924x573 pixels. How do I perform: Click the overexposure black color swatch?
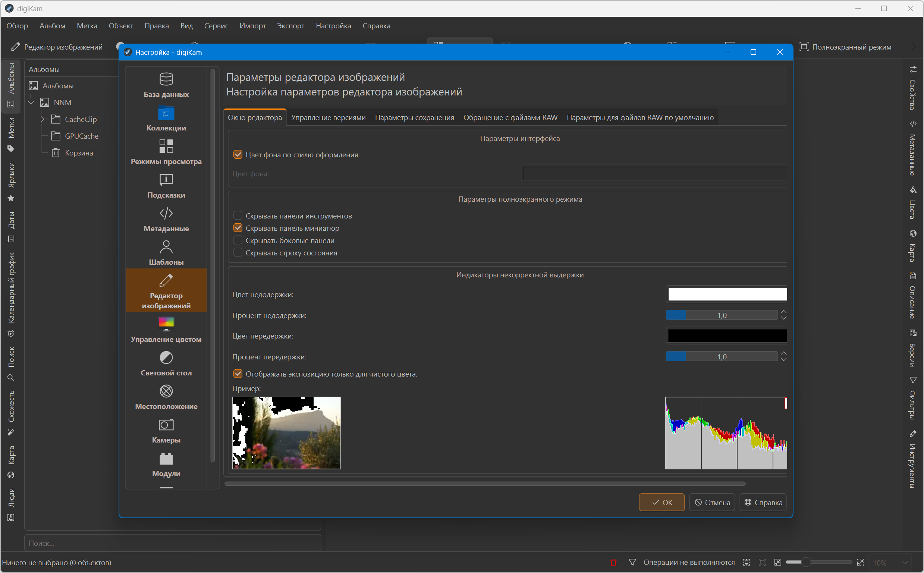[x=727, y=336]
